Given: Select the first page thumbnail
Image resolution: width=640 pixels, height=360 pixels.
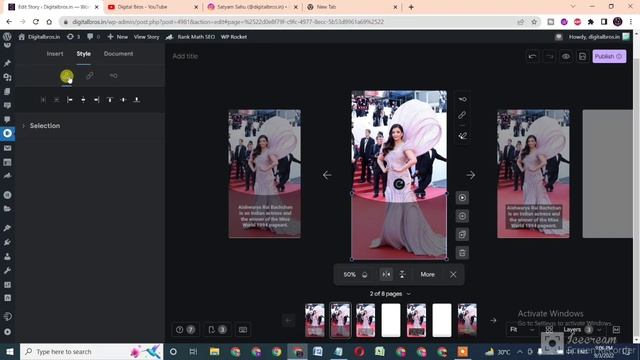Looking at the screenshot, I should (x=315, y=320).
